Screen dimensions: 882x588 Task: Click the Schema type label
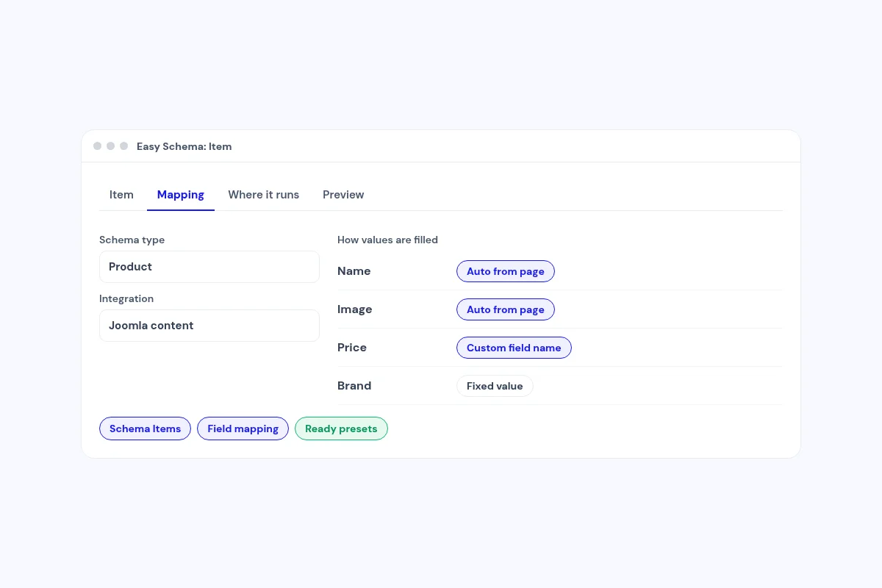click(132, 240)
